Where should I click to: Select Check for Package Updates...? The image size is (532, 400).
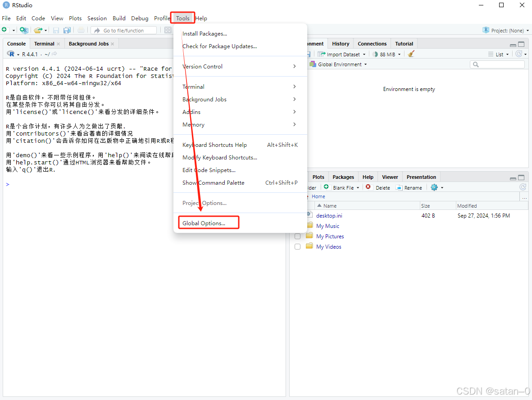coord(240,46)
